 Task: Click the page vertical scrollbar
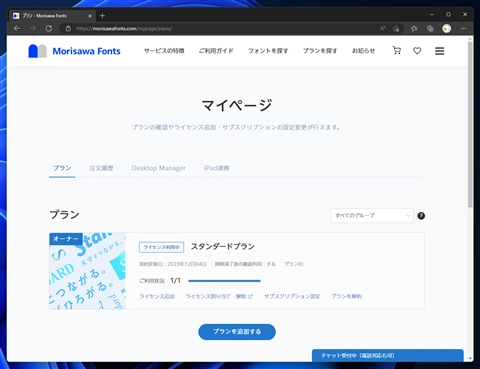click(x=470, y=125)
